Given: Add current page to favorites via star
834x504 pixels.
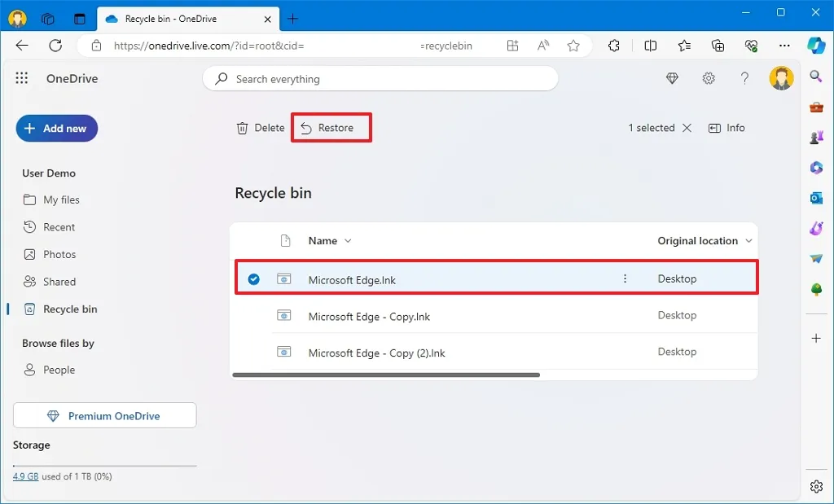Looking at the screenshot, I should point(573,46).
